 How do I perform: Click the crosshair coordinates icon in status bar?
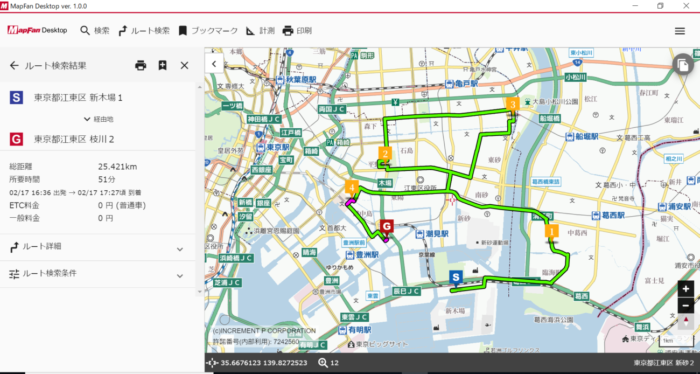(x=212, y=363)
